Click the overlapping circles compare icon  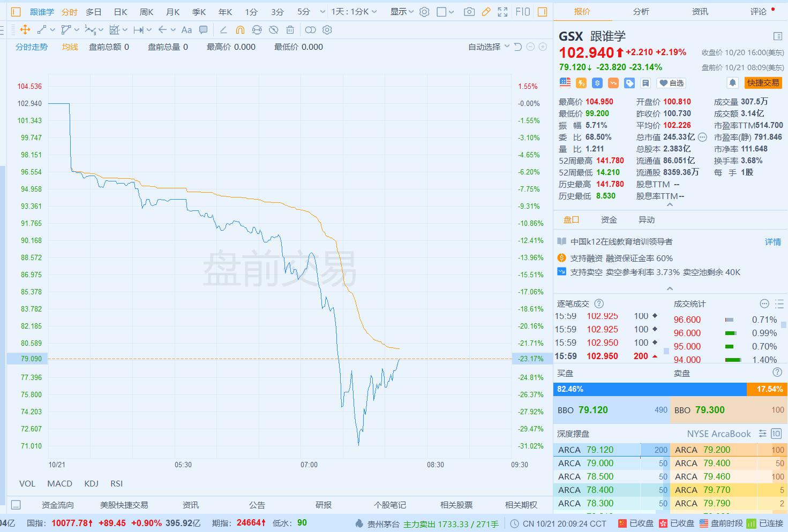click(310, 30)
